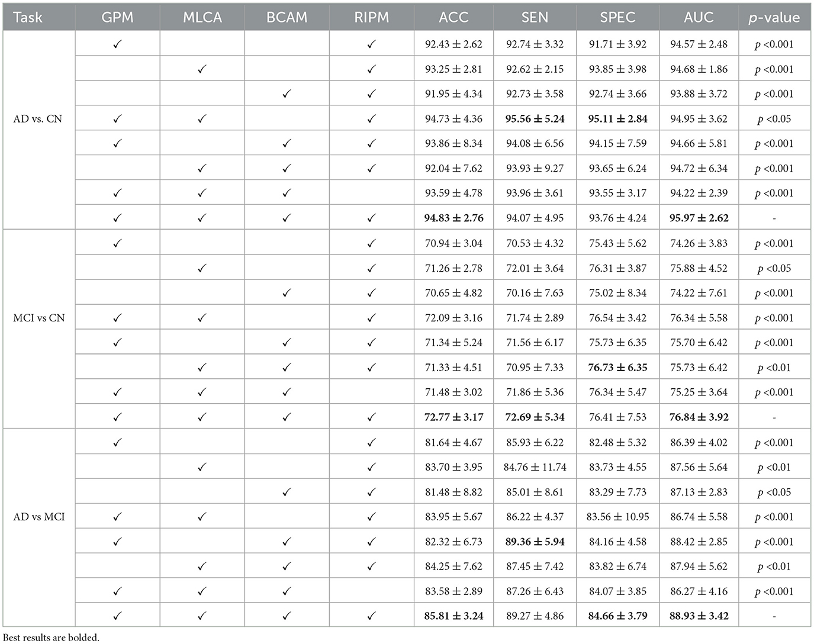
Task: Click the MLCA checkmark in the 93.25 ± 2.81 row
Action: (x=202, y=69)
